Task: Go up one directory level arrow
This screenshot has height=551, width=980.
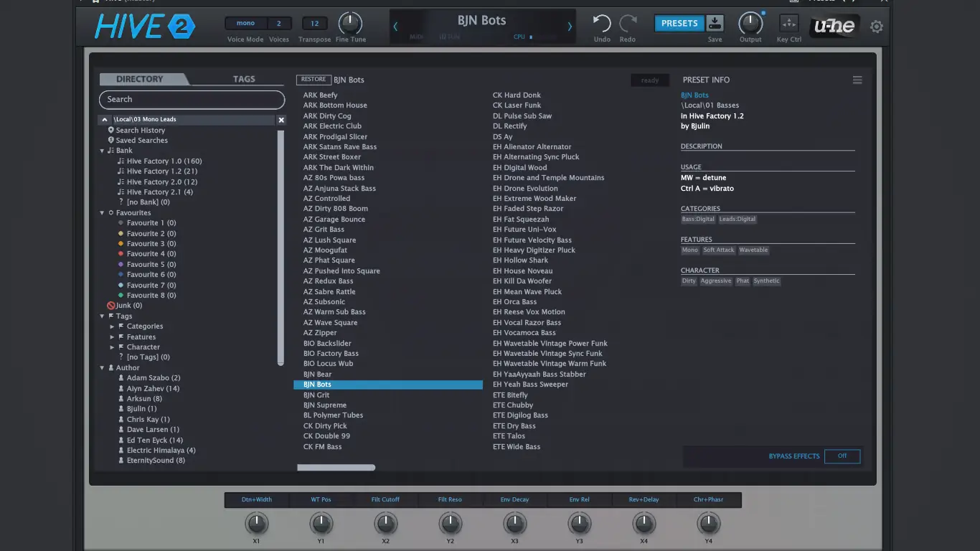Action: click(x=105, y=120)
